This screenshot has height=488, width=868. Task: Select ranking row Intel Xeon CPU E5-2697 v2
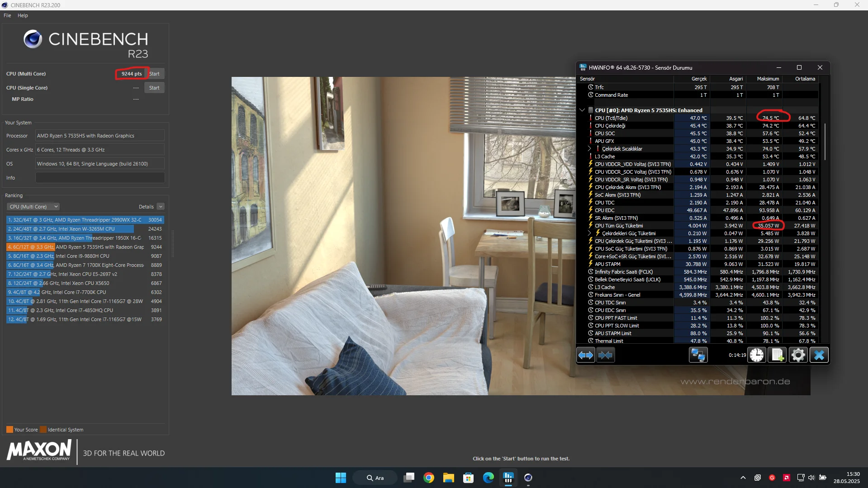pyautogui.click(x=85, y=274)
